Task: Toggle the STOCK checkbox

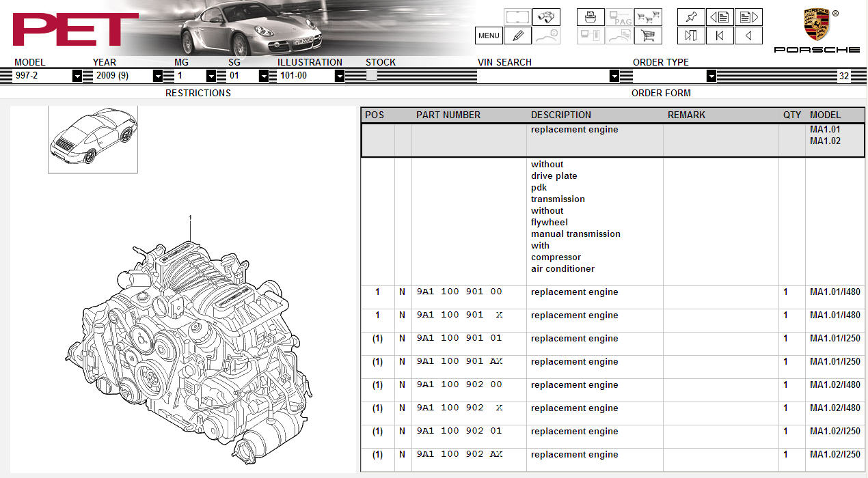Action: pyautogui.click(x=372, y=75)
